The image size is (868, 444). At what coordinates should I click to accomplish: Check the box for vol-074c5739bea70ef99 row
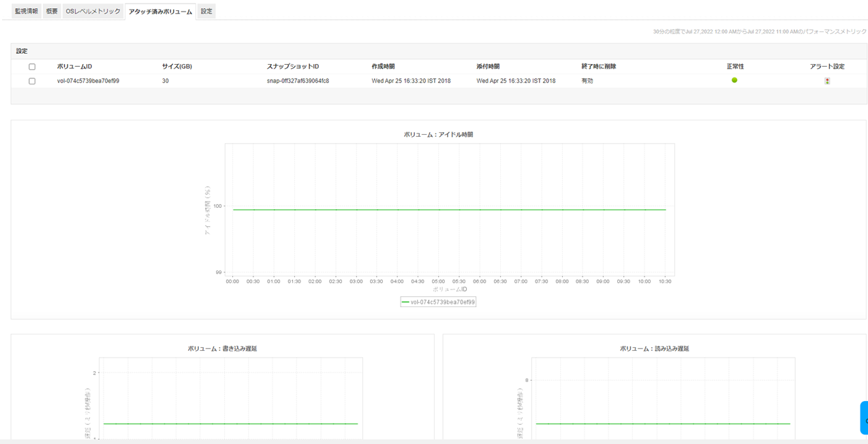pos(32,81)
